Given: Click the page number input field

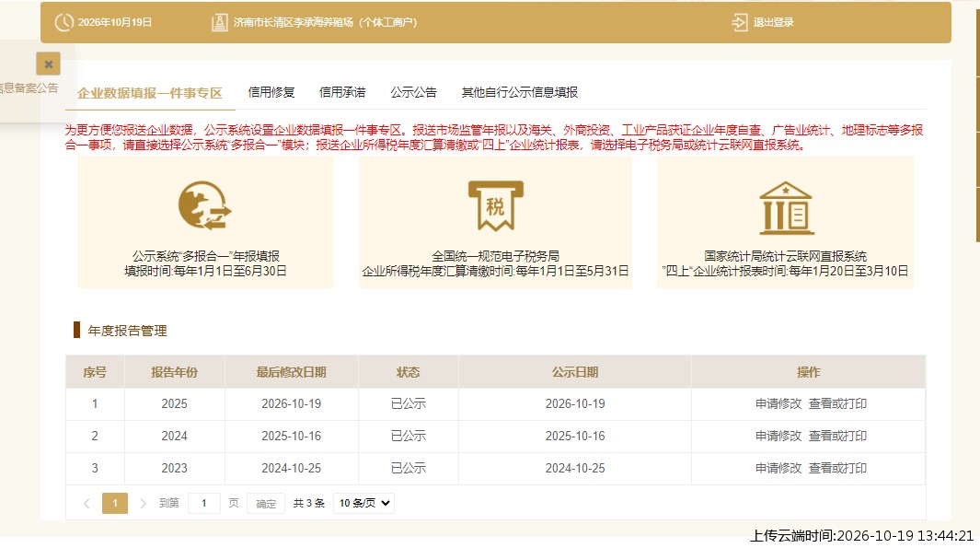Looking at the screenshot, I should coord(203,503).
